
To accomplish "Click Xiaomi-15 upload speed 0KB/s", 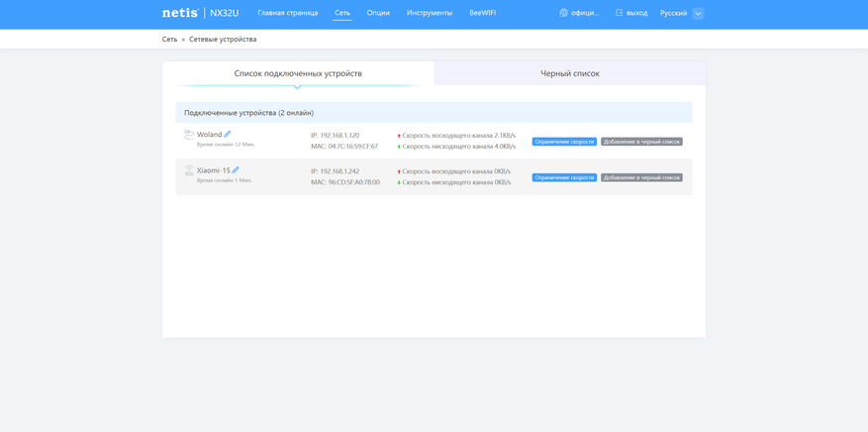I will pyautogui.click(x=454, y=171).
